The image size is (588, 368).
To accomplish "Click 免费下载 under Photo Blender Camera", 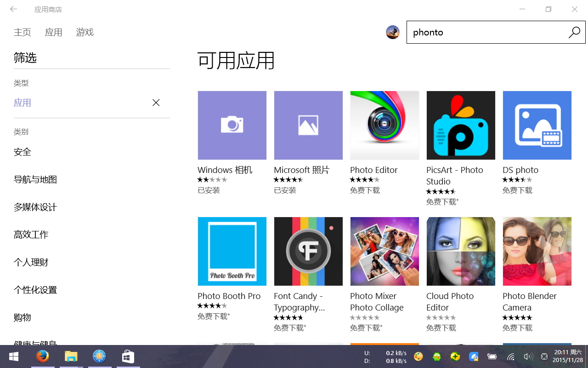I will click(x=518, y=328).
